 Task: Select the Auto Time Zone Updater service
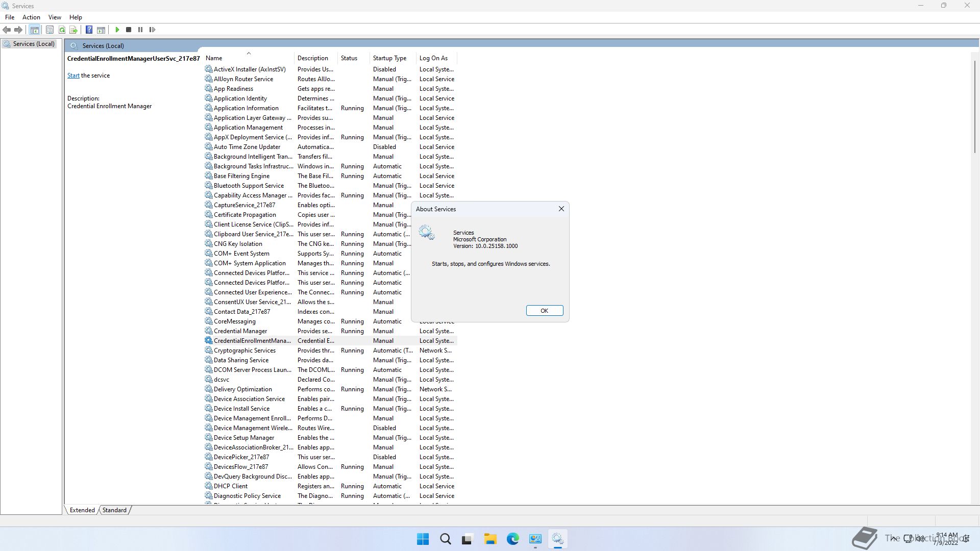tap(330, 146)
